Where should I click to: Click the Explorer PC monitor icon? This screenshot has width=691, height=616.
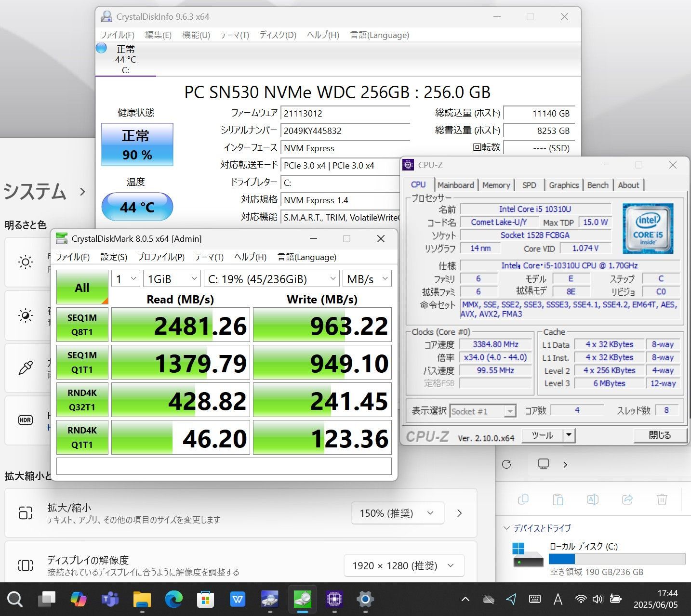(x=544, y=464)
